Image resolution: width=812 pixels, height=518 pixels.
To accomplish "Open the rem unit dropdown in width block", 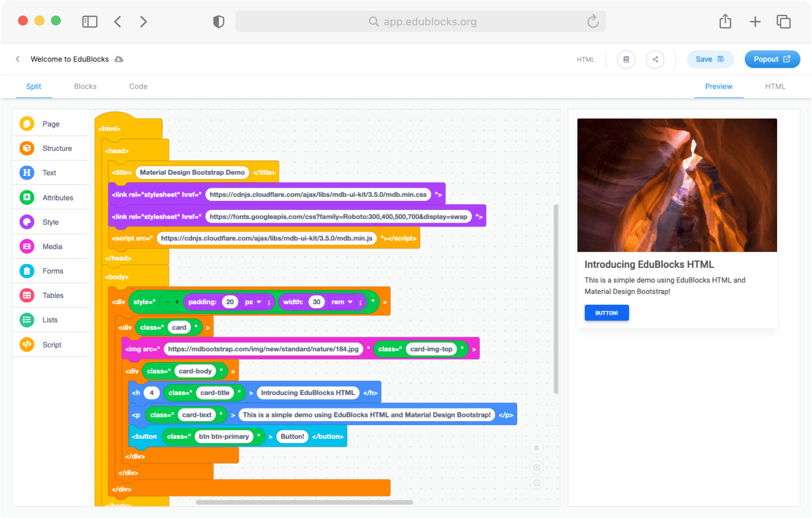I will 342,302.
